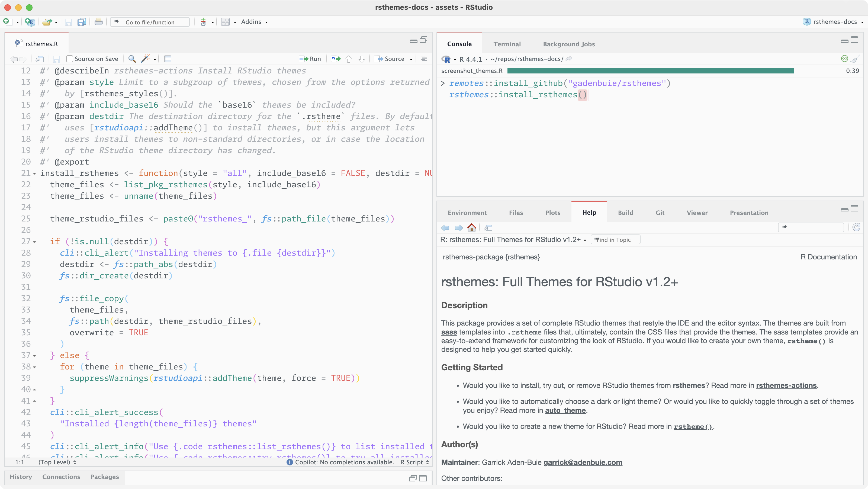This screenshot has height=489, width=868.
Task: Click the code tools magic wand icon
Action: click(145, 59)
